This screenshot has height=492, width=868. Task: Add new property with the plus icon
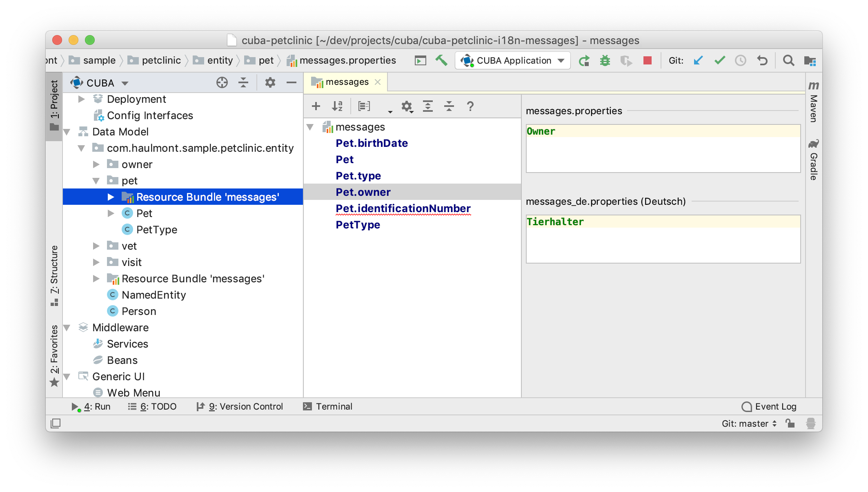pos(316,106)
